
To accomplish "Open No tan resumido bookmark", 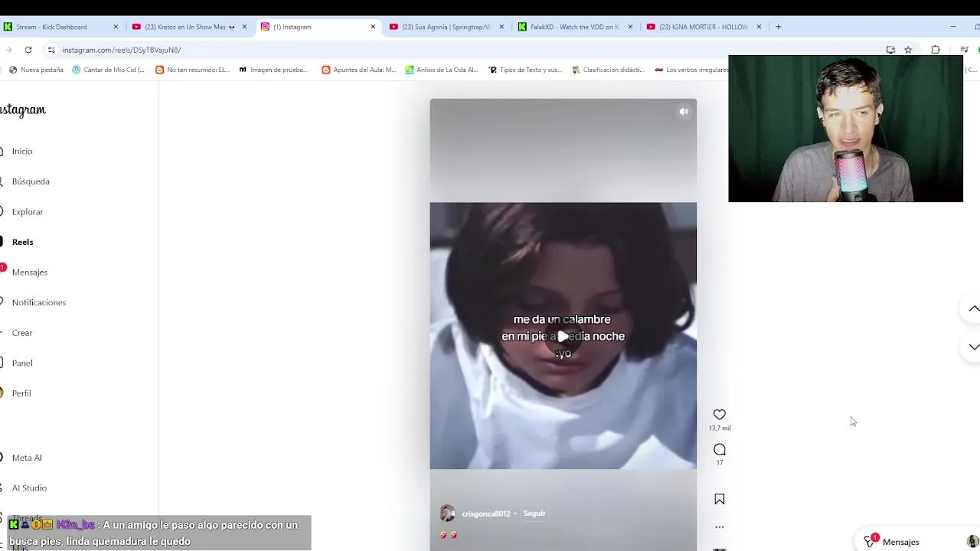I will point(192,70).
